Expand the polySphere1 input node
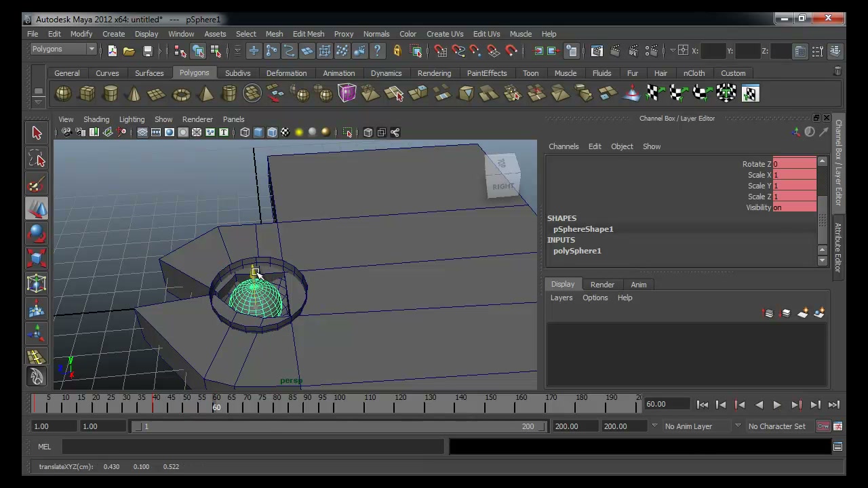This screenshot has height=488, width=868. (x=577, y=251)
